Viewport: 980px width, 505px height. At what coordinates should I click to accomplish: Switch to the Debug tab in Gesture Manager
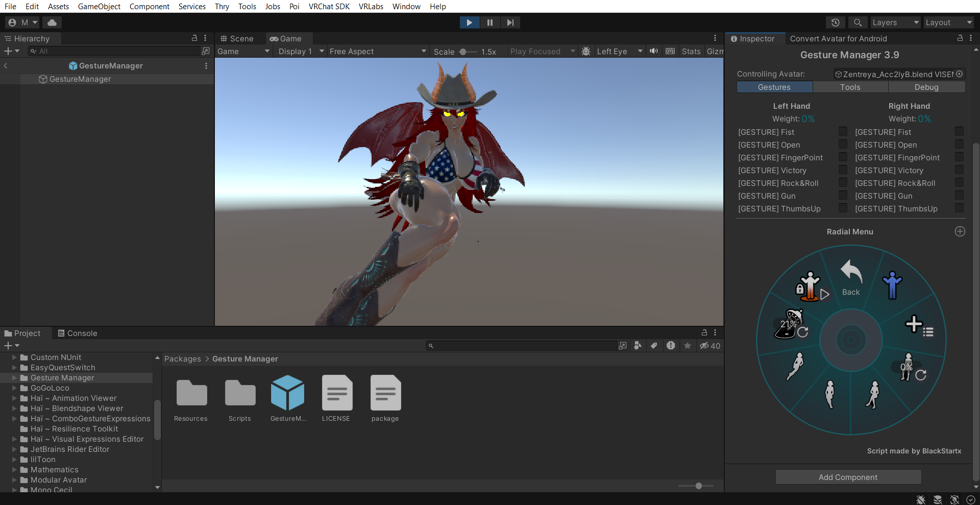[x=926, y=87]
